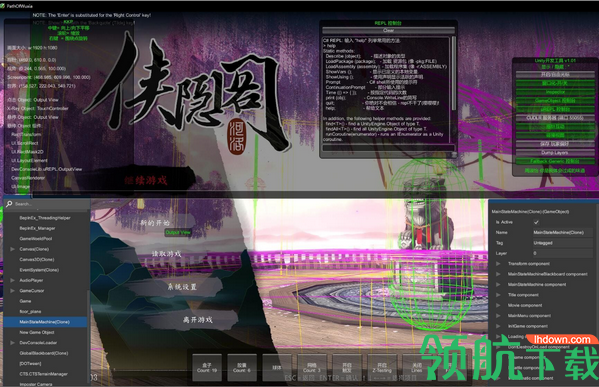Select BepInEx_ThreadingHelper in hierarchy
Screen dimensions: 599x387
[45, 218]
